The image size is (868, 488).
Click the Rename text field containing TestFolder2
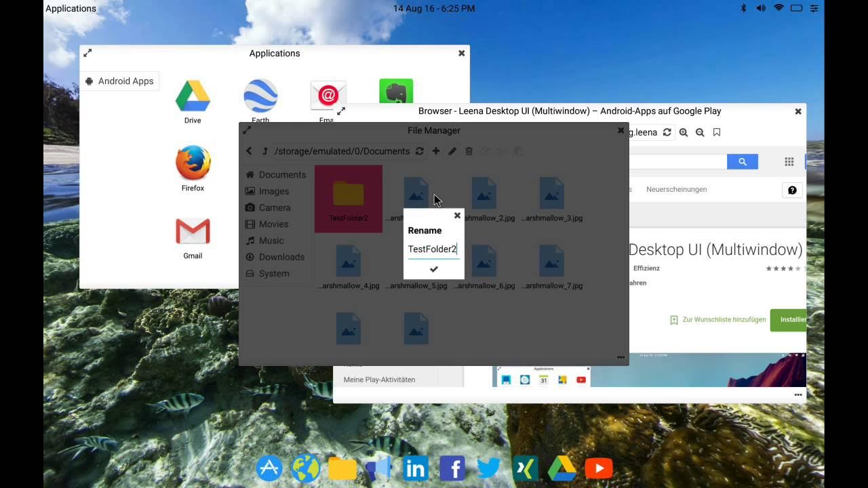433,249
